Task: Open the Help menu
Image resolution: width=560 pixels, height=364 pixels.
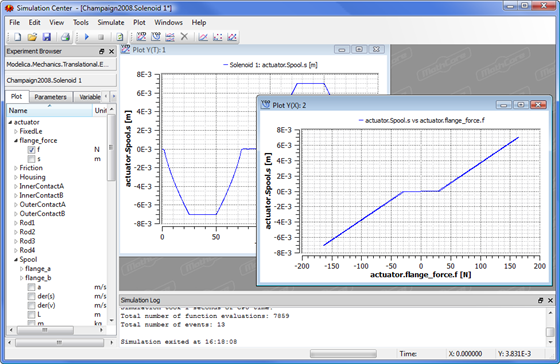Action: click(x=199, y=23)
